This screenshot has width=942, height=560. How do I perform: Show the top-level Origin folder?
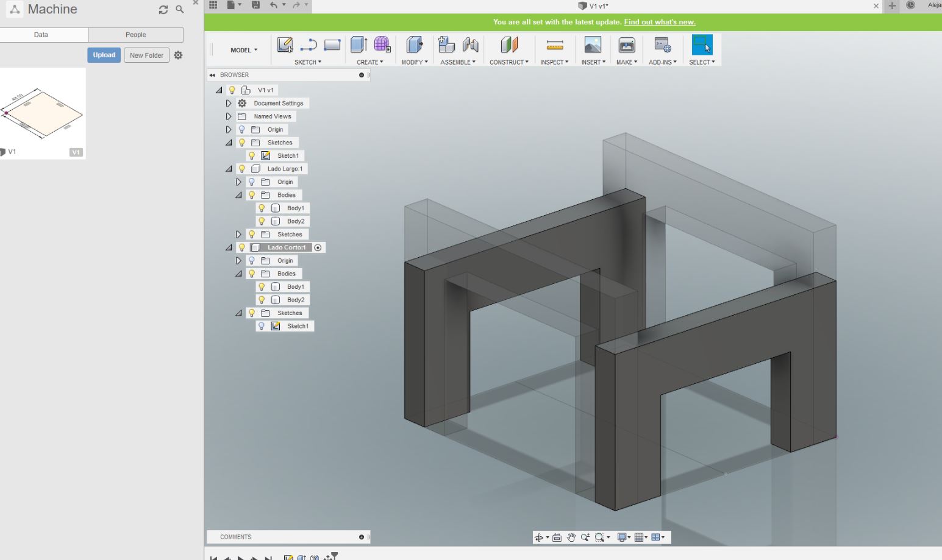point(242,129)
